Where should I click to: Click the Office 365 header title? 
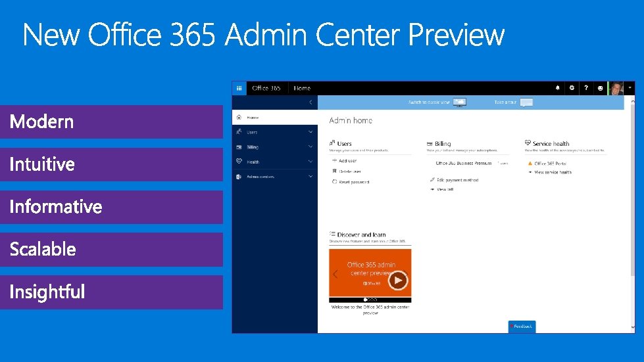click(x=266, y=88)
